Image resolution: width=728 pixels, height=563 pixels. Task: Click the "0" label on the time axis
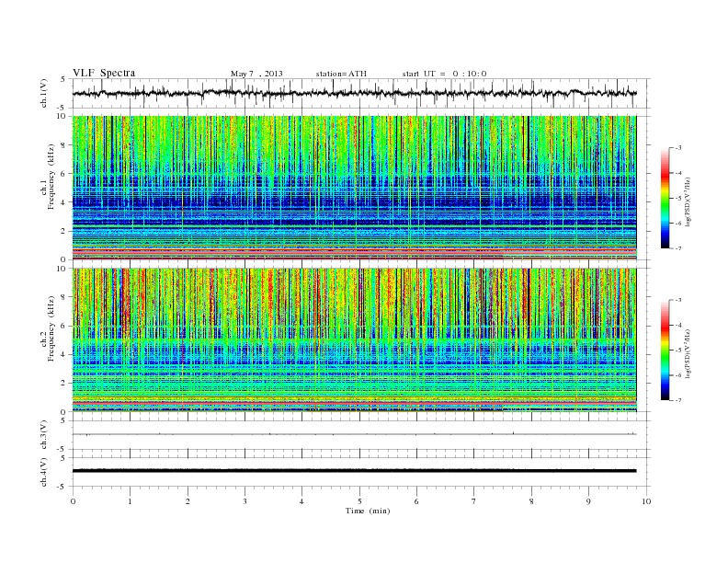(73, 501)
